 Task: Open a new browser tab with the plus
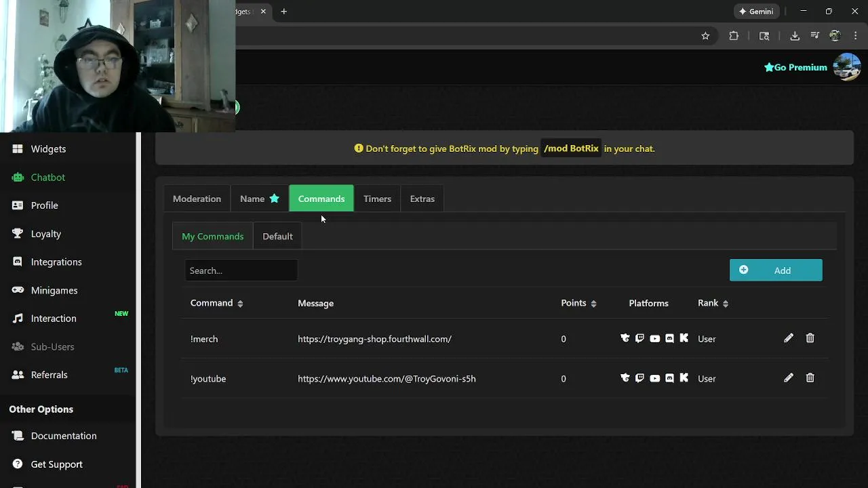283,12
